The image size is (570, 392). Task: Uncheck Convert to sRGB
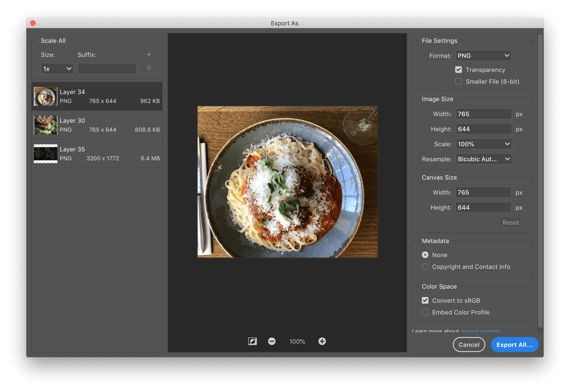(425, 300)
